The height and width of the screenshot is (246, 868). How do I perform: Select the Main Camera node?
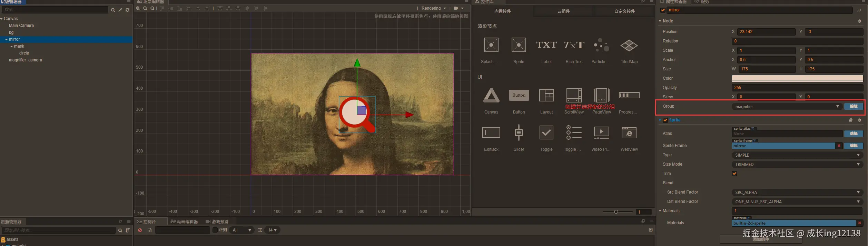(x=21, y=26)
